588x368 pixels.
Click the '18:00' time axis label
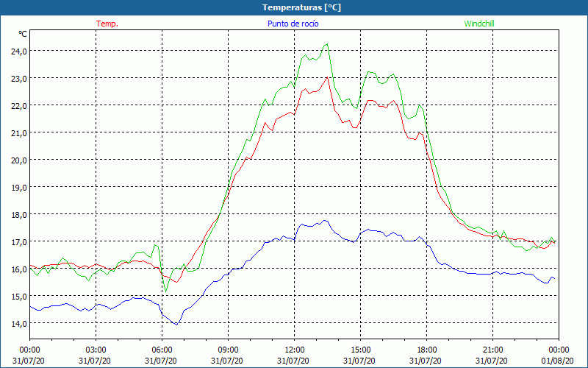427,350
